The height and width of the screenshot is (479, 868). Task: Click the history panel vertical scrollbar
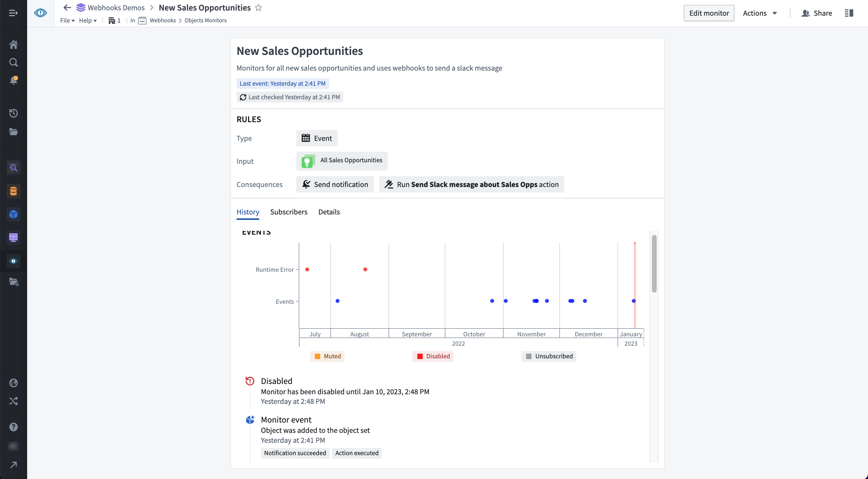[654, 264]
